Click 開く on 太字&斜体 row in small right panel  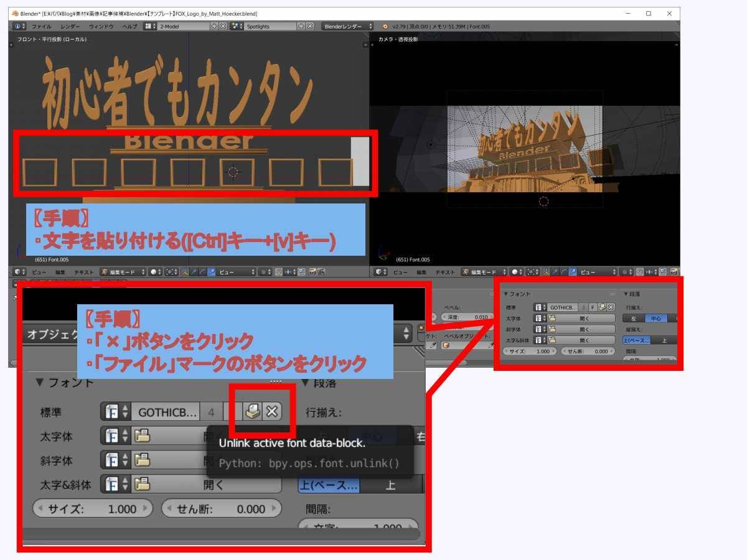[581, 340]
